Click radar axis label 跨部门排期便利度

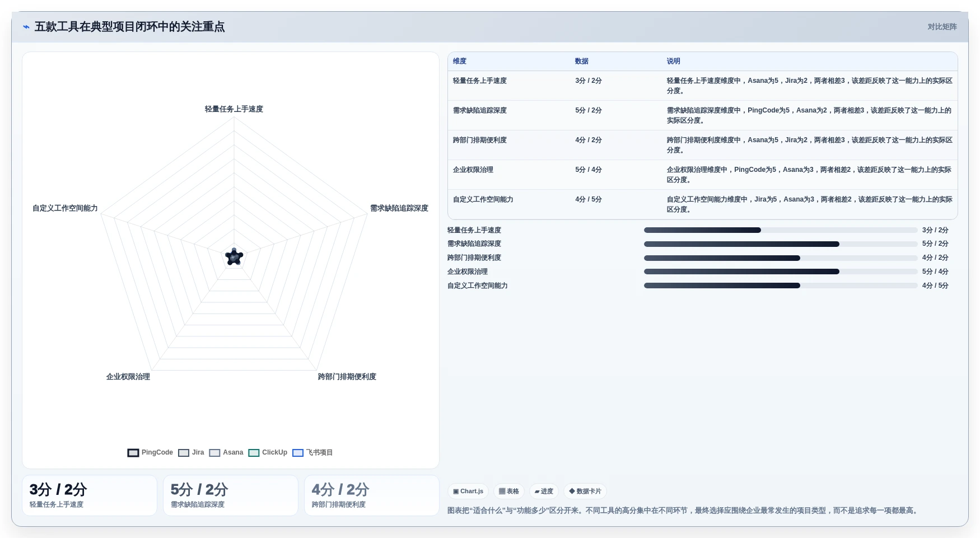pyautogui.click(x=347, y=377)
